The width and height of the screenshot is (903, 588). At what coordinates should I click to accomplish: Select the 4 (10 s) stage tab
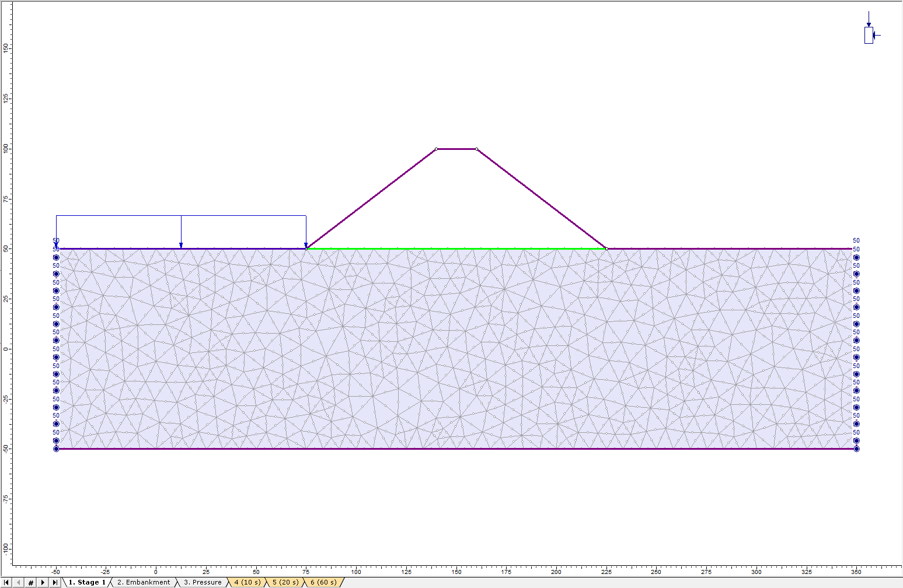[x=247, y=582]
